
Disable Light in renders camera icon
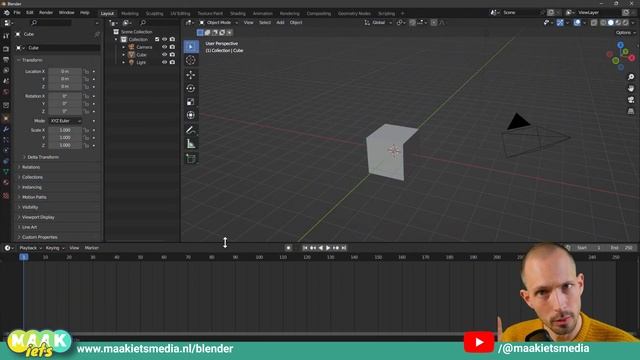tap(172, 62)
